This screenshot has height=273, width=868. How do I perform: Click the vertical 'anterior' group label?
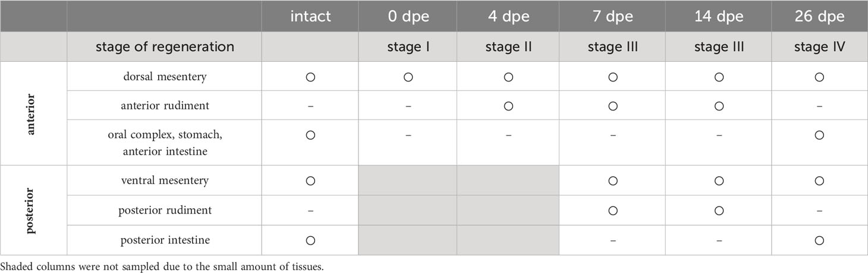coord(32,114)
